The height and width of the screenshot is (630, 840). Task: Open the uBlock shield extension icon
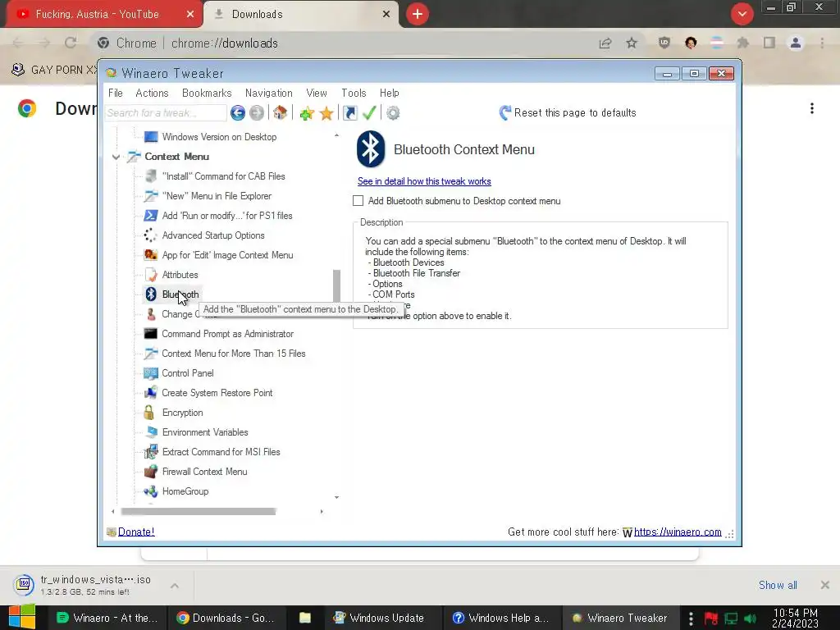pos(664,43)
